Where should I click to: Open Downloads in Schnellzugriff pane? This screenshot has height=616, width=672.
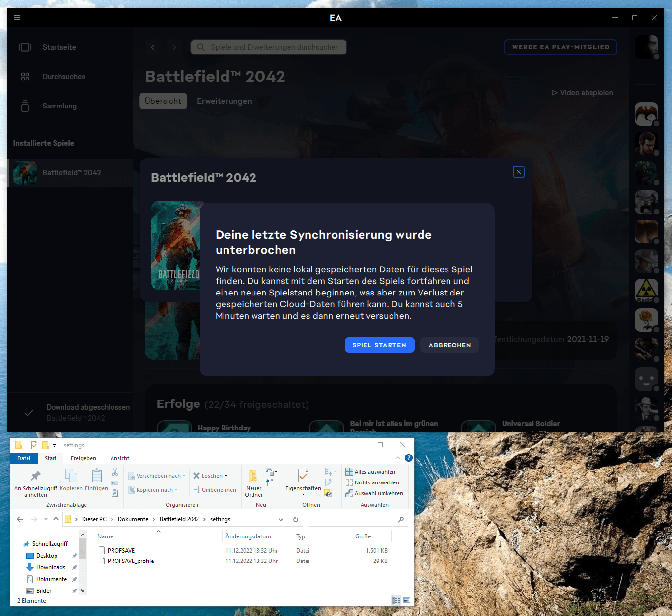click(x=51, y=567)
